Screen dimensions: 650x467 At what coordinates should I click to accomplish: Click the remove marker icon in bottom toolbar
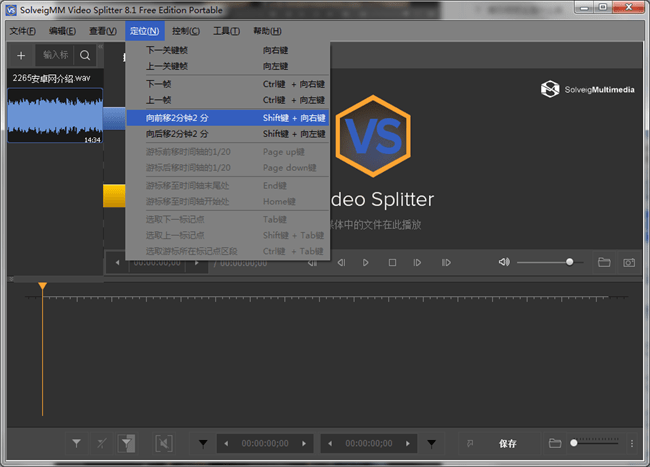101,442
